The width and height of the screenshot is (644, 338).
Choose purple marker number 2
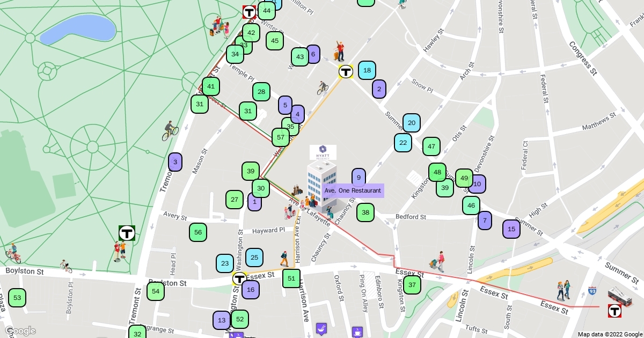(379, 89)
